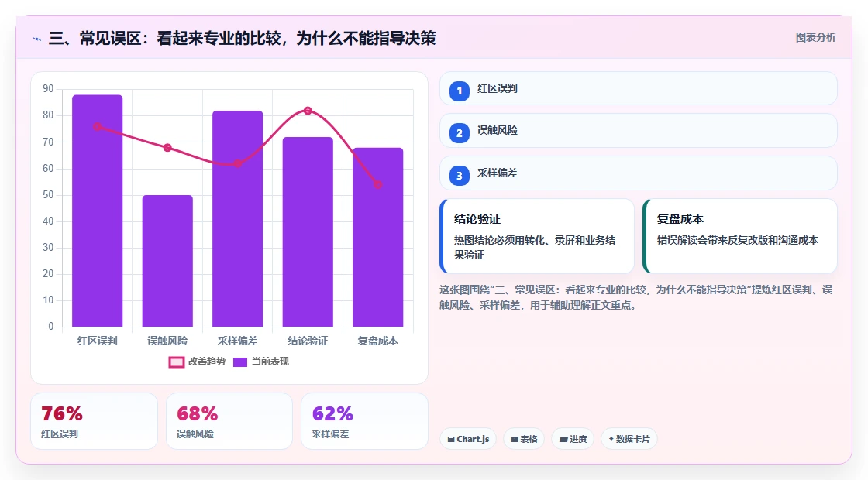Open the 复盘成本 card

[740, 236]
